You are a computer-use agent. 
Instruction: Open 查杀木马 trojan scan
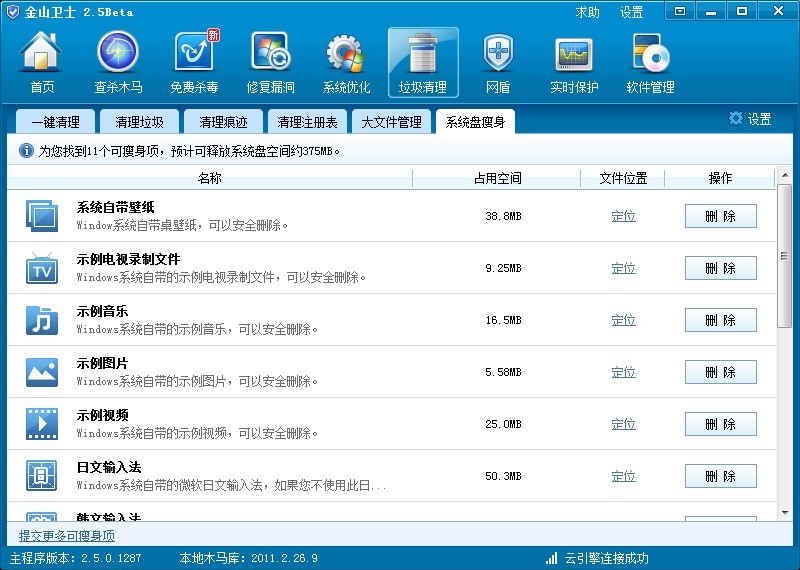coord(118,63)
